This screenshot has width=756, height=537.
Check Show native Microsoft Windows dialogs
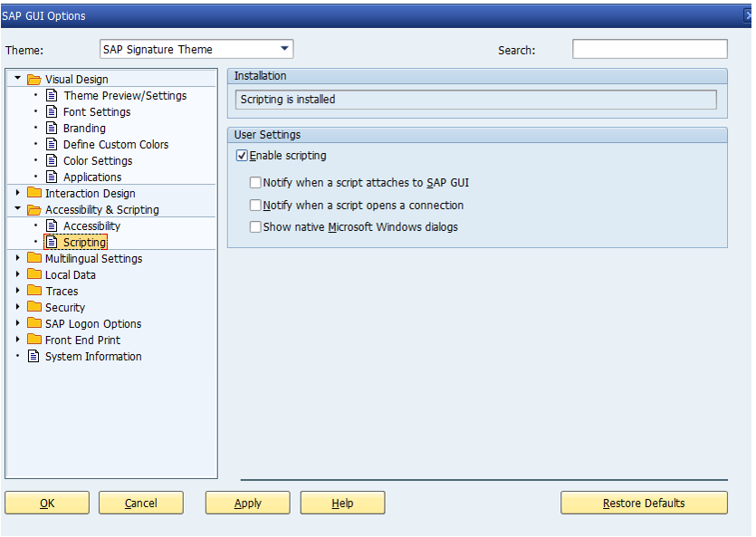(x=255, y=227)
